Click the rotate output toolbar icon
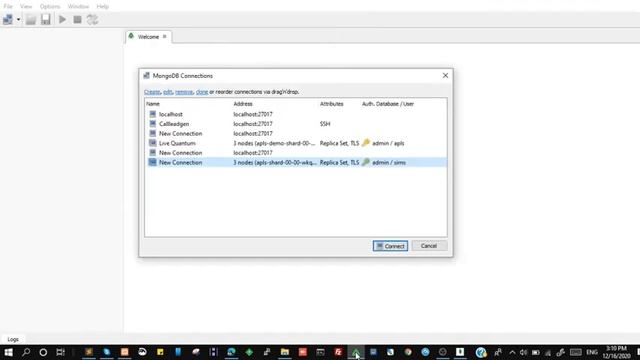 (x=92, y=19)
